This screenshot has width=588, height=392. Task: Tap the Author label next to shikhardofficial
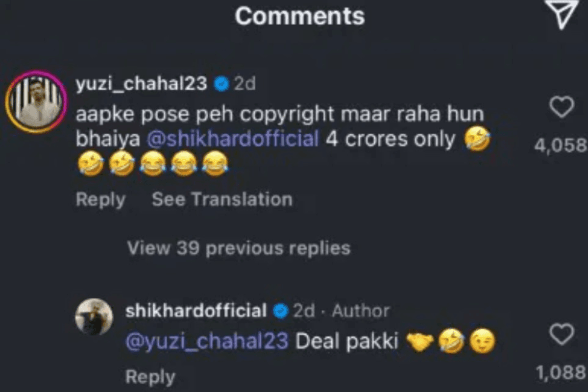coord(361,311)
